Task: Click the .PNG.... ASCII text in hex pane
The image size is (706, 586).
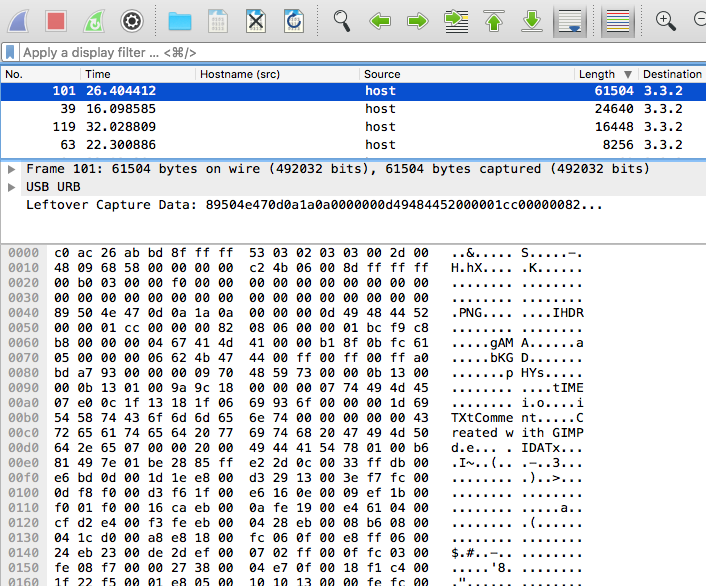Action: pyautogui.click(x=481, y=313)
